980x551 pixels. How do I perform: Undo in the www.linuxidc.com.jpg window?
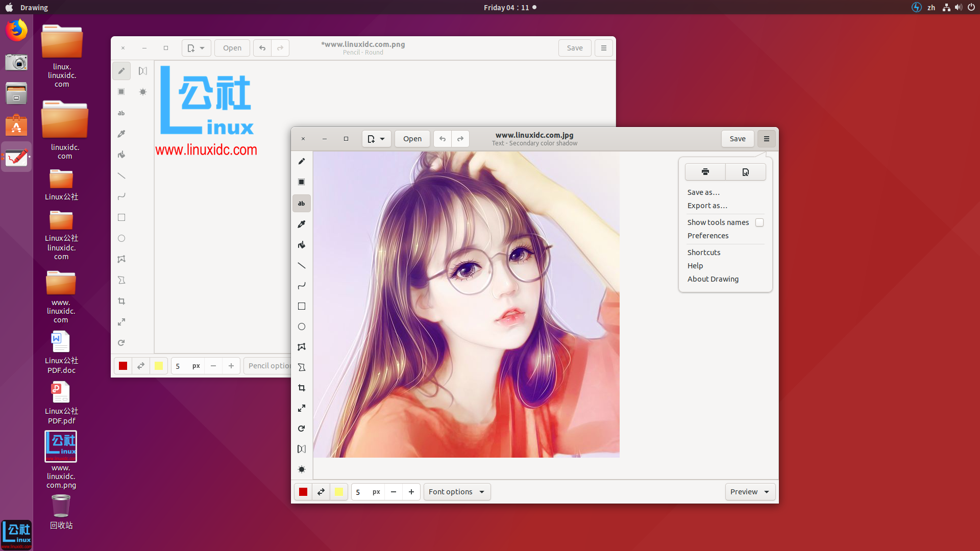tap(443, 139)
